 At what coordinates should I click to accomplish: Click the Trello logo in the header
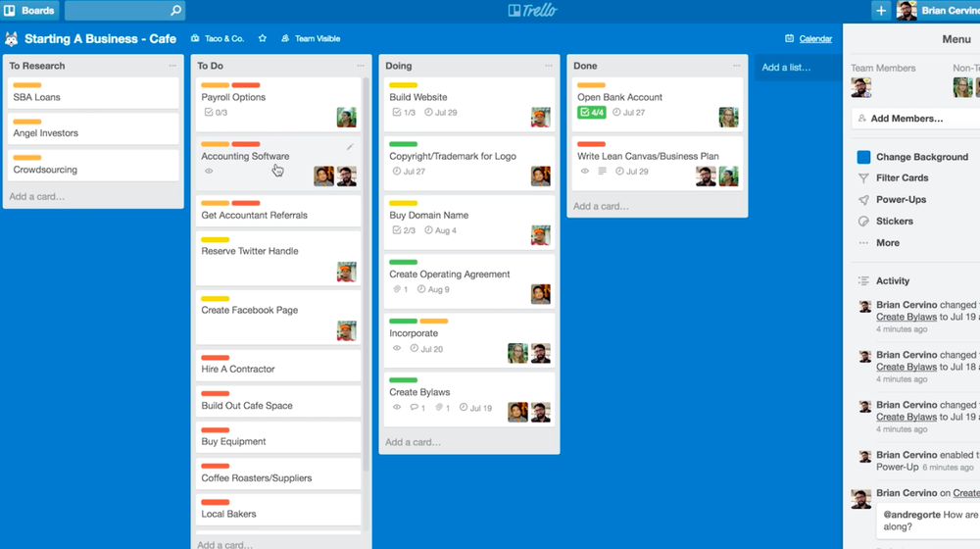(x=532, y=11)
